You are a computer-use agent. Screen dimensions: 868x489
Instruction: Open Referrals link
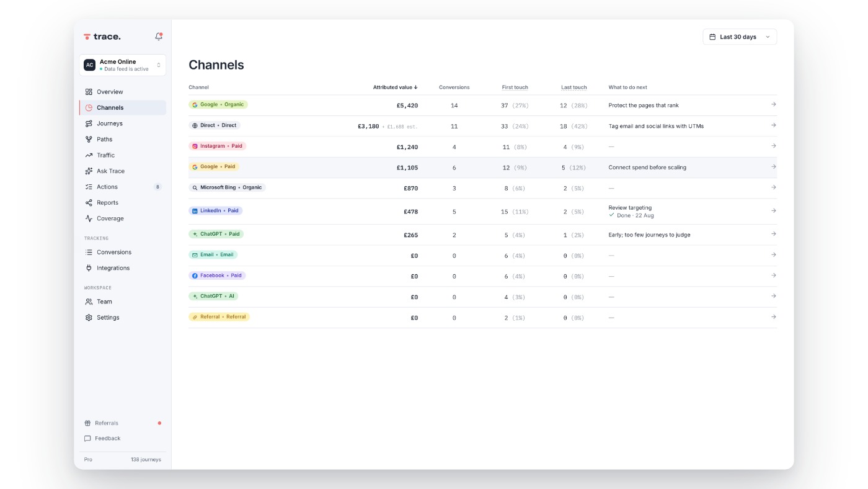point(123,423)
